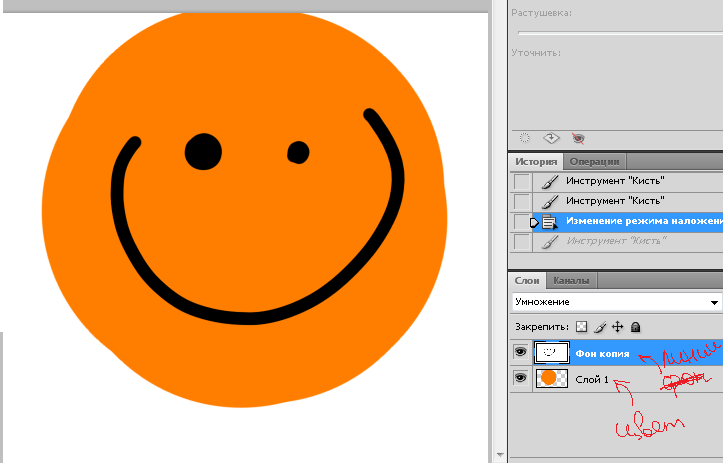Screen dimensions: 723x463
Task: Set history brush source on first Кисть state
Action: (x=521, y=182)
